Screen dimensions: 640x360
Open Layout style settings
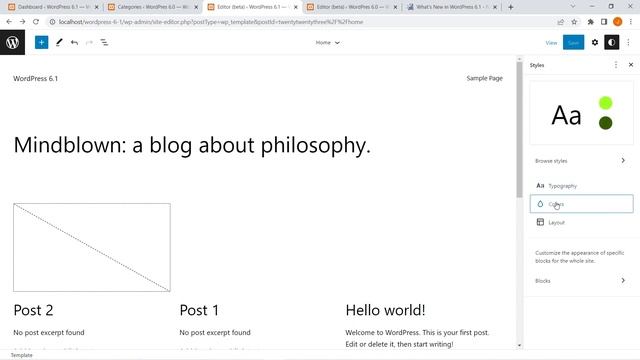(581, 222)
